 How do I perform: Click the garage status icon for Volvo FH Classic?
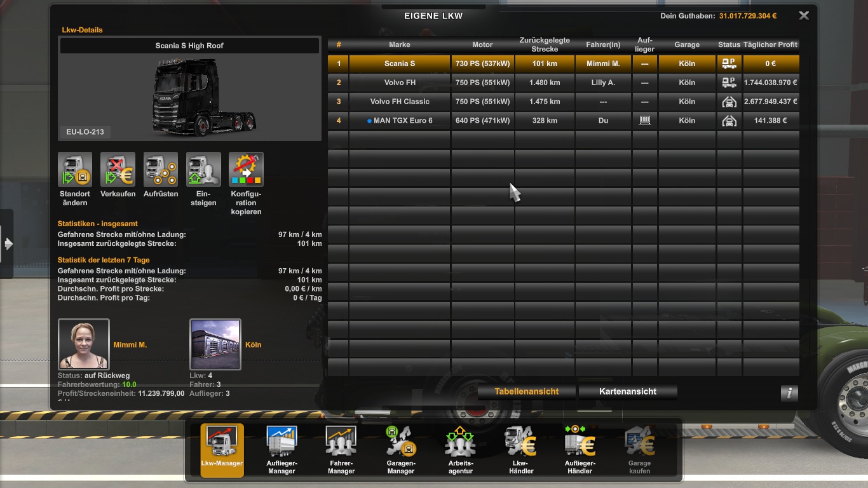point(729,102)
